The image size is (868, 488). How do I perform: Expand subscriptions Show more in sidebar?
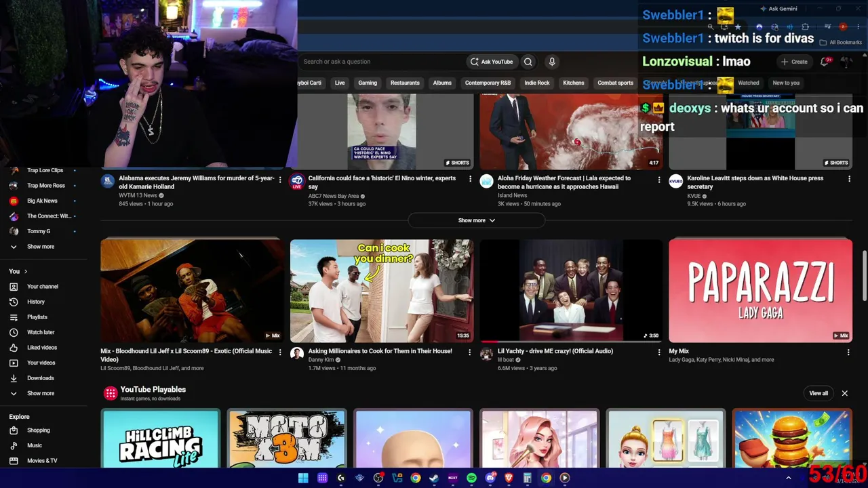click(41, 247)
